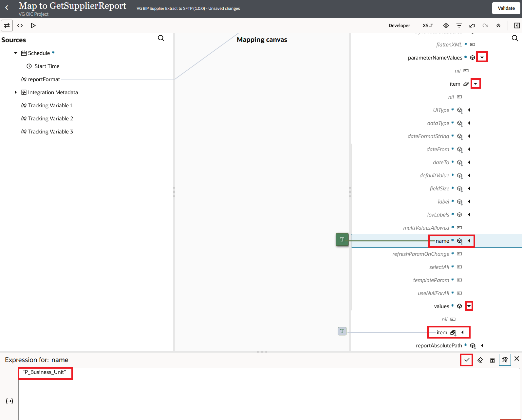Toggle XSLT view
This screenshot has height=420, width=522.
[x=428, y=26]
